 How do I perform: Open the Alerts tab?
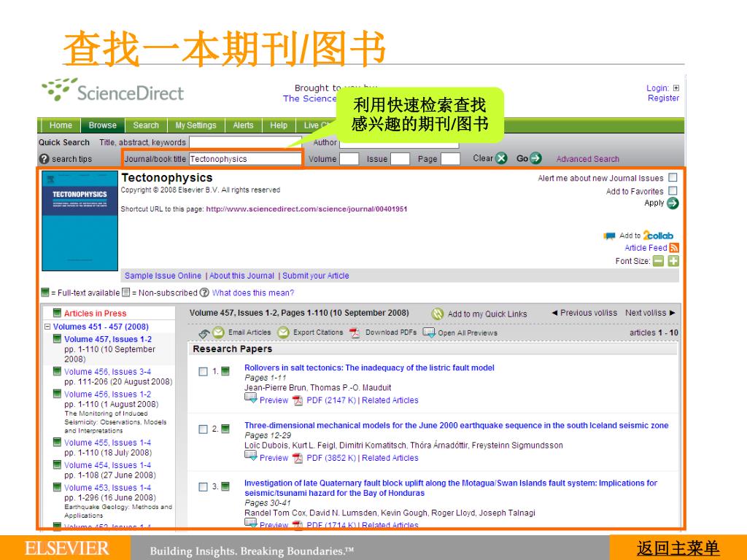[243, 125]
